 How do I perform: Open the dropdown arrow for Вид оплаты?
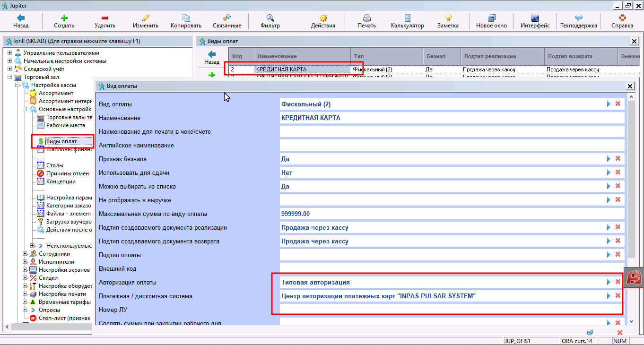[x=609, y=104]
